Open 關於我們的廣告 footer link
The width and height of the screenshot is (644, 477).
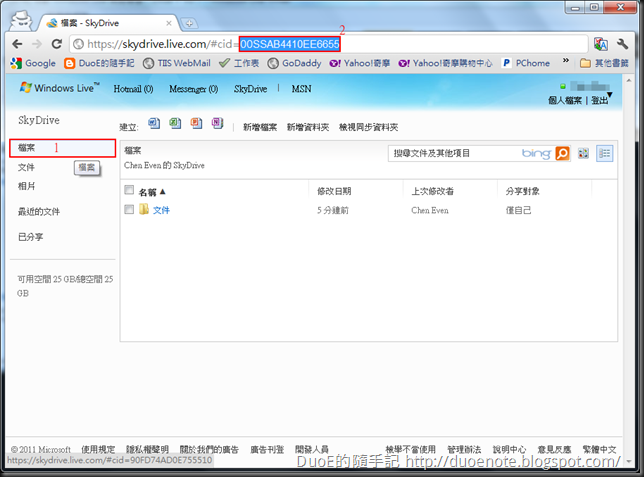[209, 449]
